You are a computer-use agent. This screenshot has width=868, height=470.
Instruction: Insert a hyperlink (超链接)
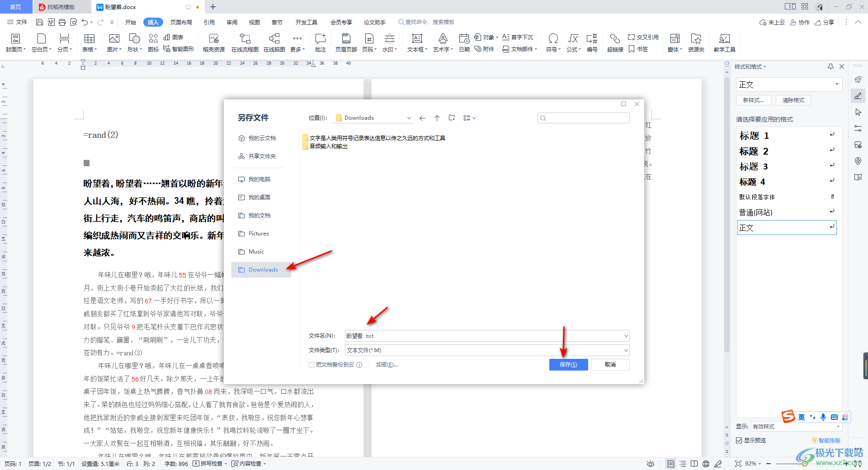pyautogui.click(x=615, y=43)
